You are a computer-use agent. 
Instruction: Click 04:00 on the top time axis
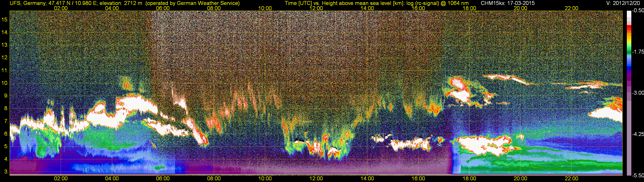(112, 8)
